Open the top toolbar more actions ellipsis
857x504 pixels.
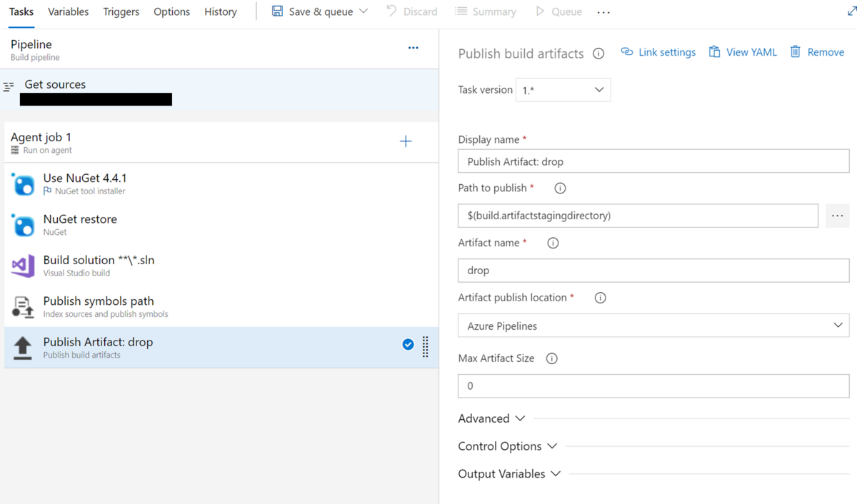coord(603,12)
